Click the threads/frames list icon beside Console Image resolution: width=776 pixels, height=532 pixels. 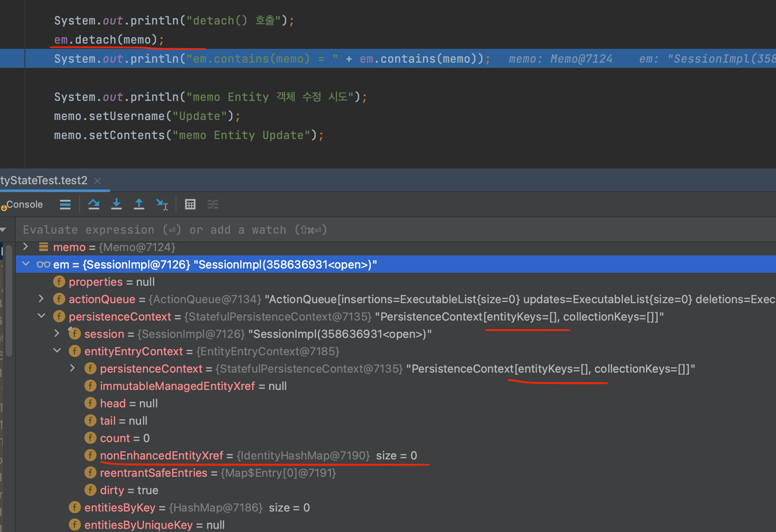pos(65,204)
